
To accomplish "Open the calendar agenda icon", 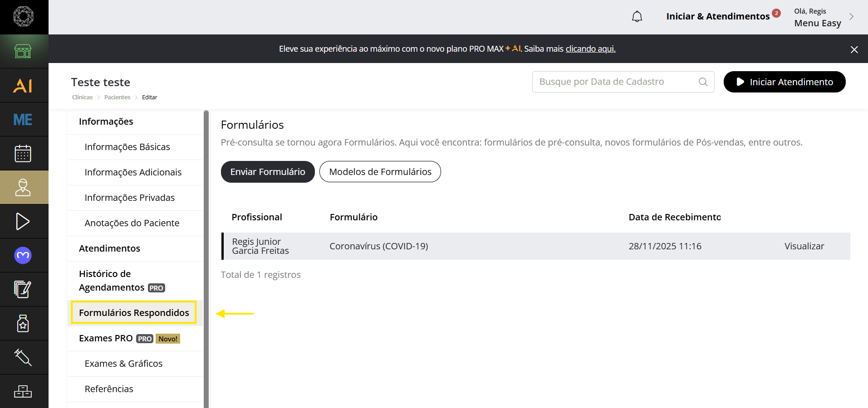I will (23, 153).
